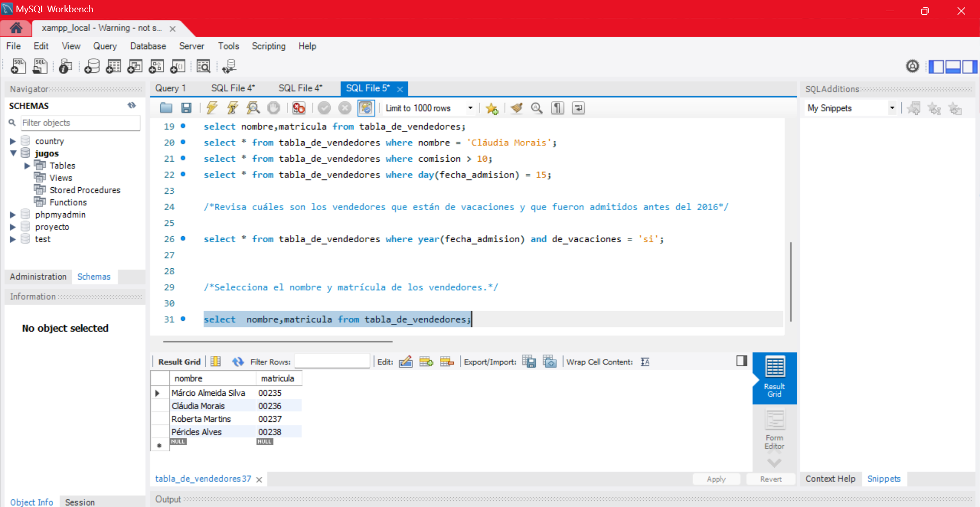The height and width of the screenshot is (507, 980).
Task: Save snippet with the star icon
Action: 492,108
